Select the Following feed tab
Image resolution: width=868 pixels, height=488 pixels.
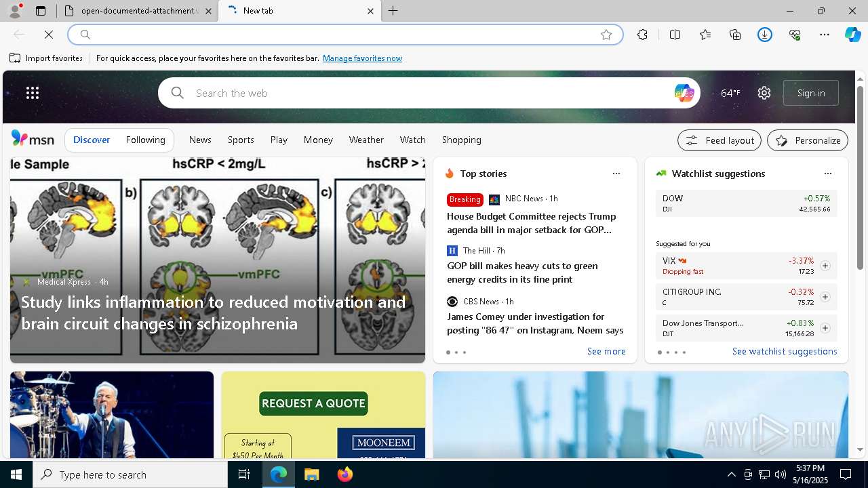[145, 140]
